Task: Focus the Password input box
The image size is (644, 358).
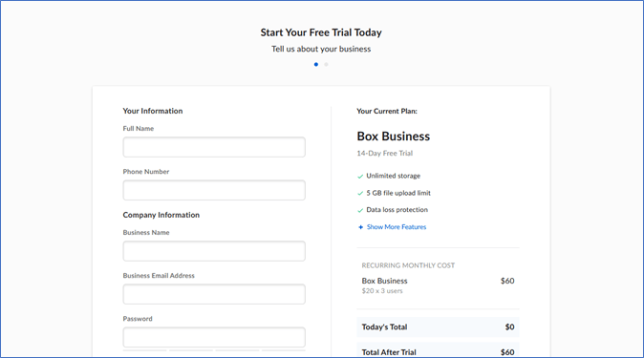Action: [x=214, y=337]
